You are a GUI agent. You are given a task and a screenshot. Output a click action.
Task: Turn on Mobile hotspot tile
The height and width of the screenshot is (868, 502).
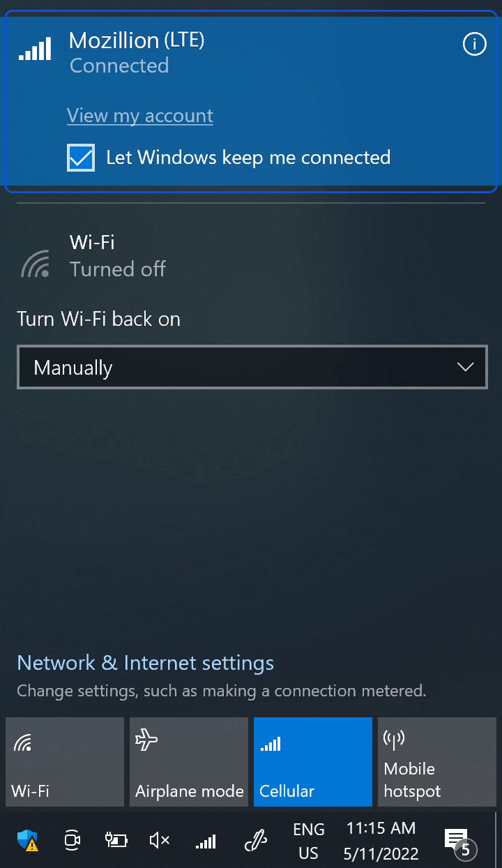[x=437, y=762]
